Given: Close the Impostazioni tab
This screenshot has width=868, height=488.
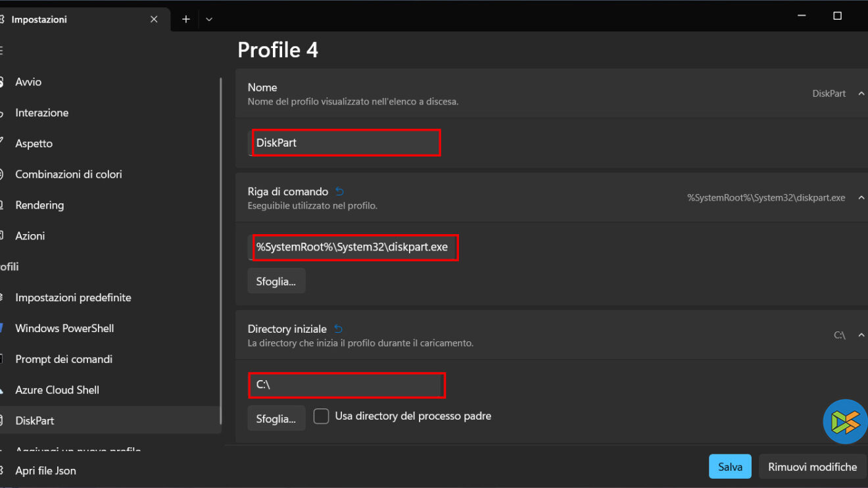Looking at the screenshot, I should click(x=154, y=19).
